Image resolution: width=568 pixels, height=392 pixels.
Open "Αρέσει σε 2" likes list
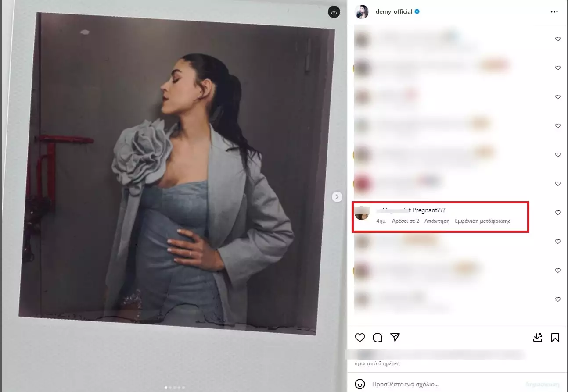pyautogui.click(x=406, y=221)
